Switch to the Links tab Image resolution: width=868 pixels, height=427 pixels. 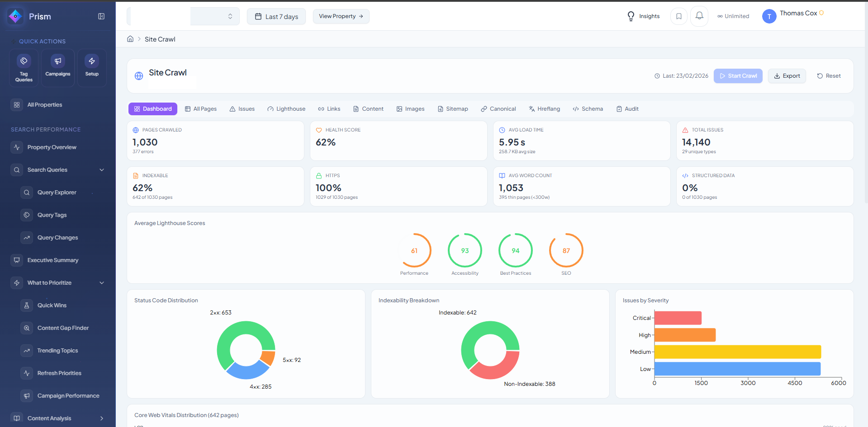pos(329,109)
